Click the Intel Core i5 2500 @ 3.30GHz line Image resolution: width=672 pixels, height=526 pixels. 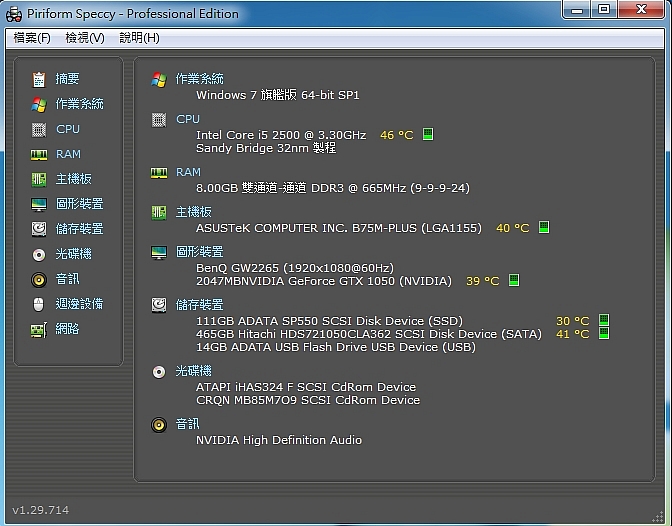pyautogui.click(x=281, y=135)
